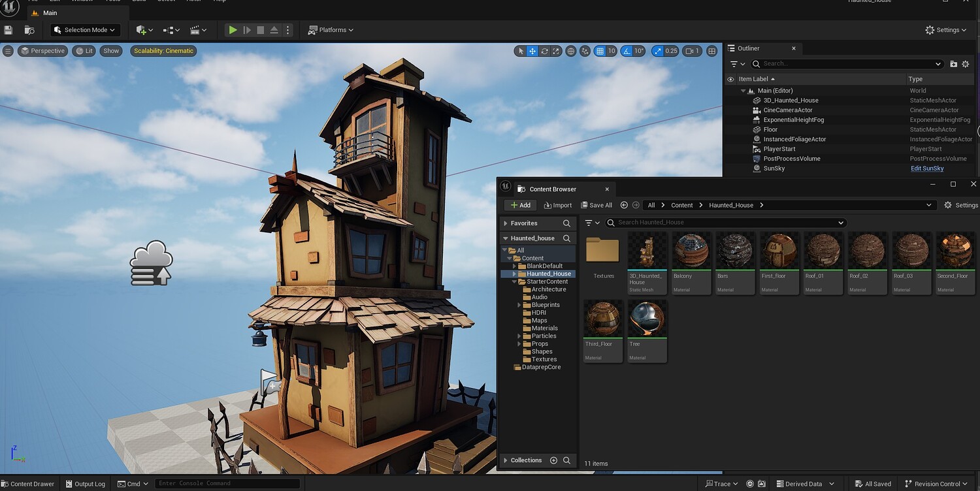
Task: Expand the Favorites section
Action: (x=506, y=223)
